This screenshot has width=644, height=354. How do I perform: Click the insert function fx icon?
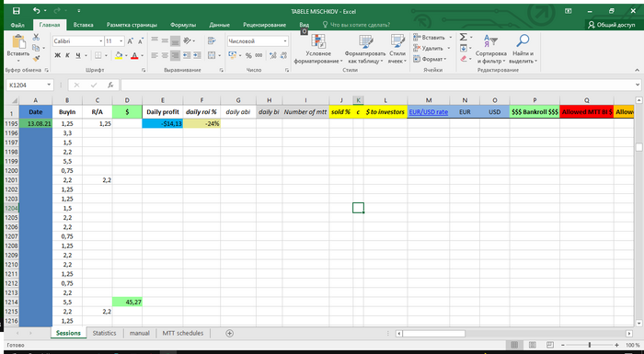tap(110, 85)
